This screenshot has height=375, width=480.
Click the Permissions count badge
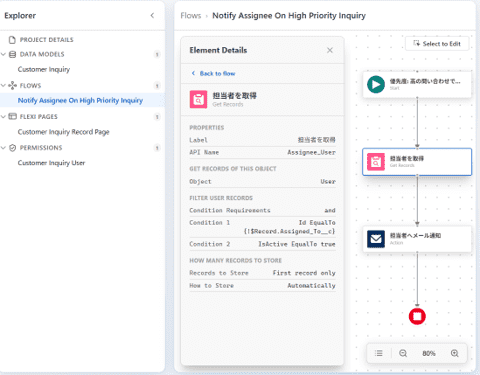pyautogui.click(x=157, y=148)
